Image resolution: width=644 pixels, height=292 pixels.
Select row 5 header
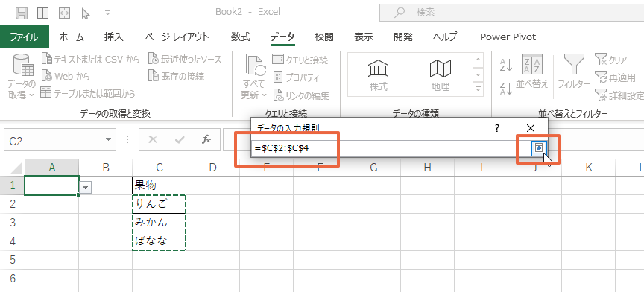pyautogui.click(x=13, y=260)
